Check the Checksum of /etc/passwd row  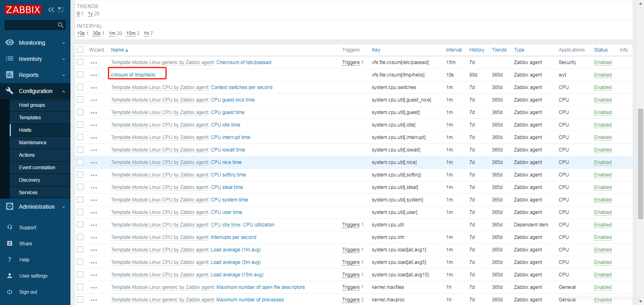[x=80, y=62]
